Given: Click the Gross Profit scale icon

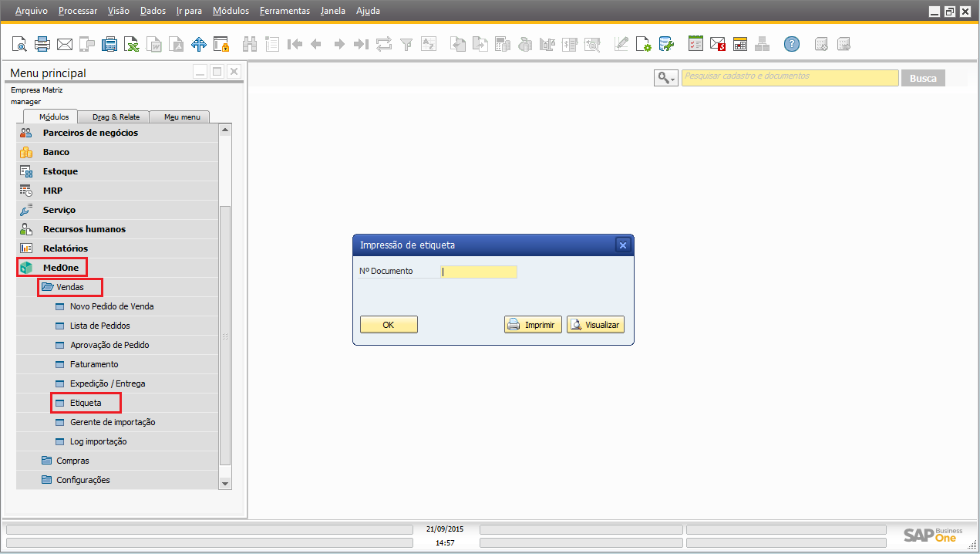Looking at the screenshot, I should pos(547,44).
